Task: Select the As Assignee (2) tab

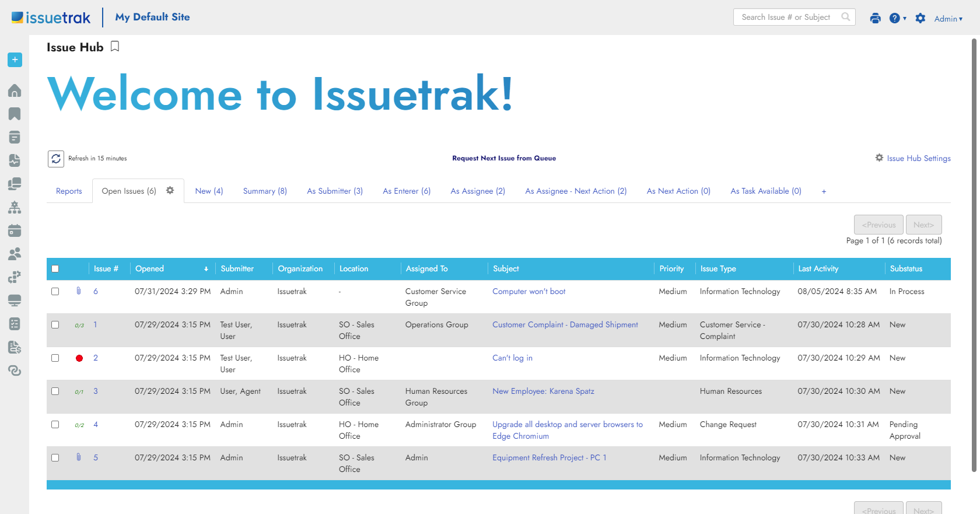Action: click(478, 191)
